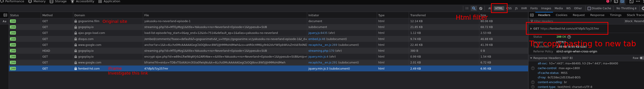This screenshot has height=89, width=644.
Task: Open the Response details tab
Action: [x=597, y=15]
